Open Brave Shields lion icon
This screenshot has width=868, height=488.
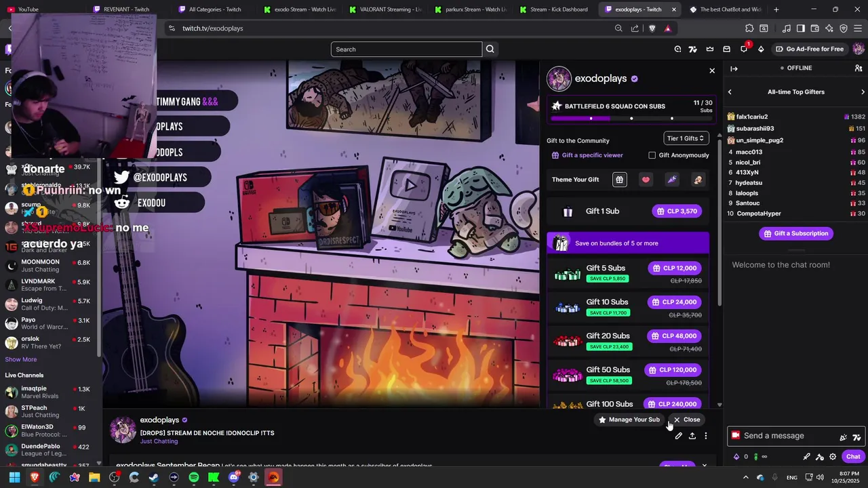(x=652, y=28)
